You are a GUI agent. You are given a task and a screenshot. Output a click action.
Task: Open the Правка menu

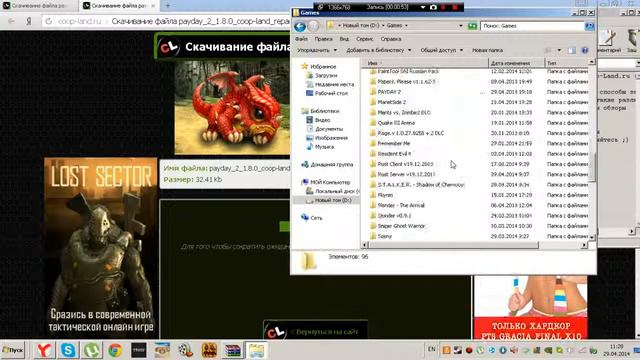323,39
